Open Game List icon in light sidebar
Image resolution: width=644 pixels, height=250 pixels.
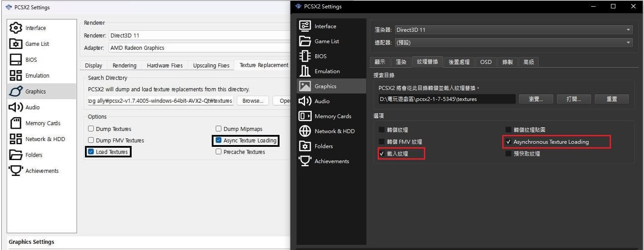click(x=16, y=44)
